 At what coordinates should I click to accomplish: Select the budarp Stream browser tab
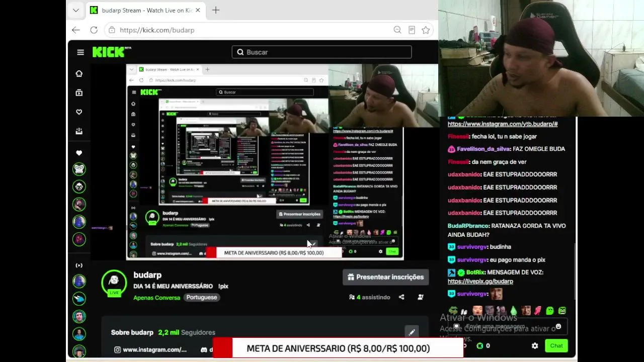[145, 10]
